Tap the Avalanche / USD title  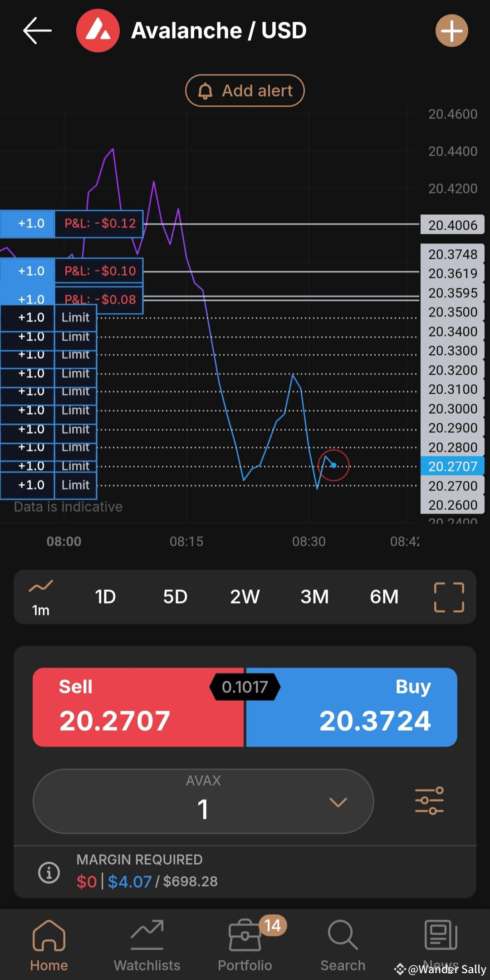[x=219, y=30]
